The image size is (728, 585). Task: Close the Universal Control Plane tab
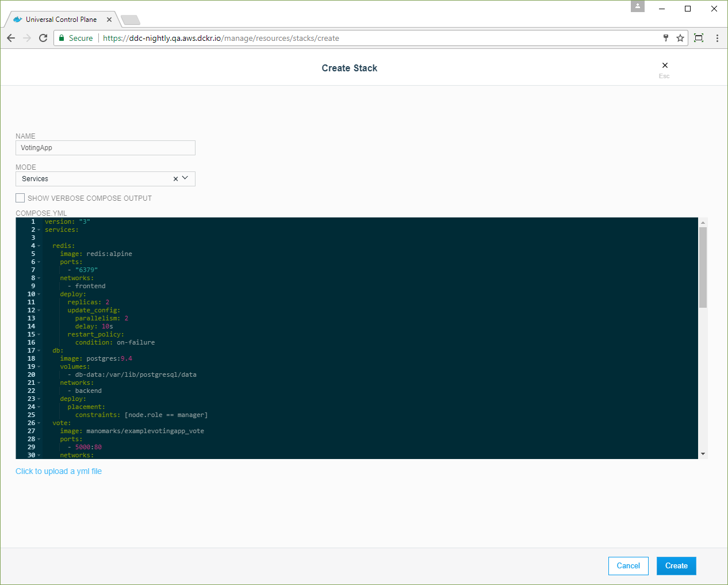[109, 20]
